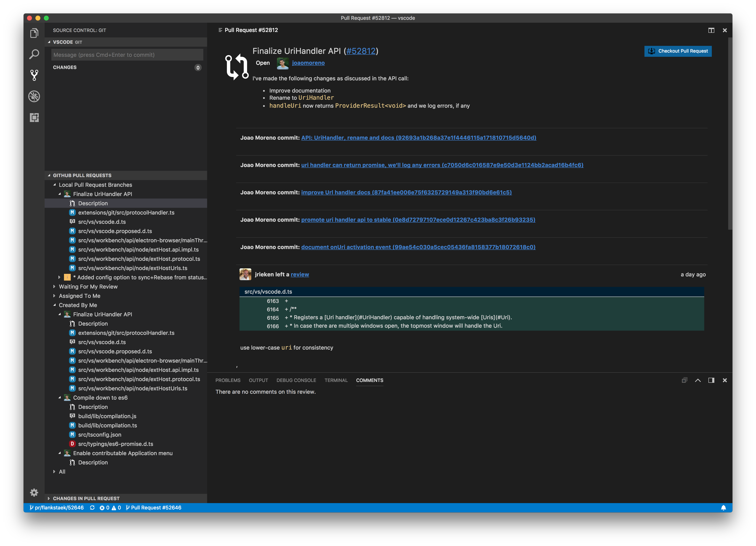Open the Search view icon

(34, 54)
